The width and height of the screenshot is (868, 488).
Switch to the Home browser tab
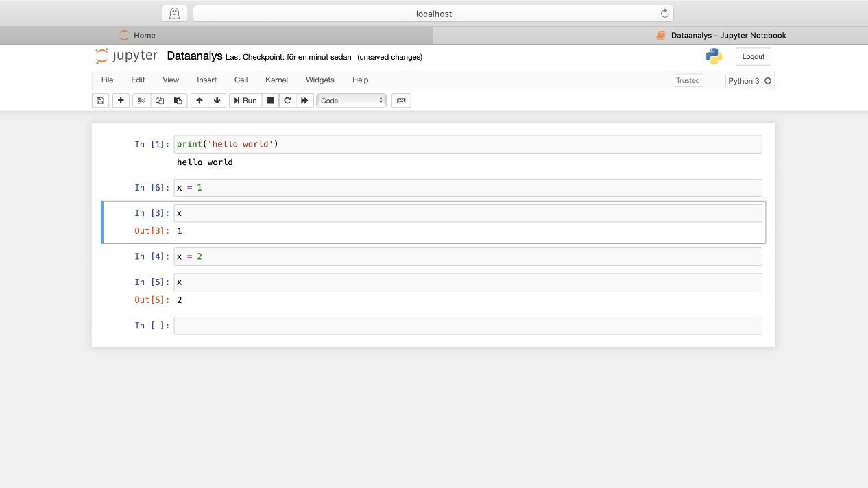point(217,36)
